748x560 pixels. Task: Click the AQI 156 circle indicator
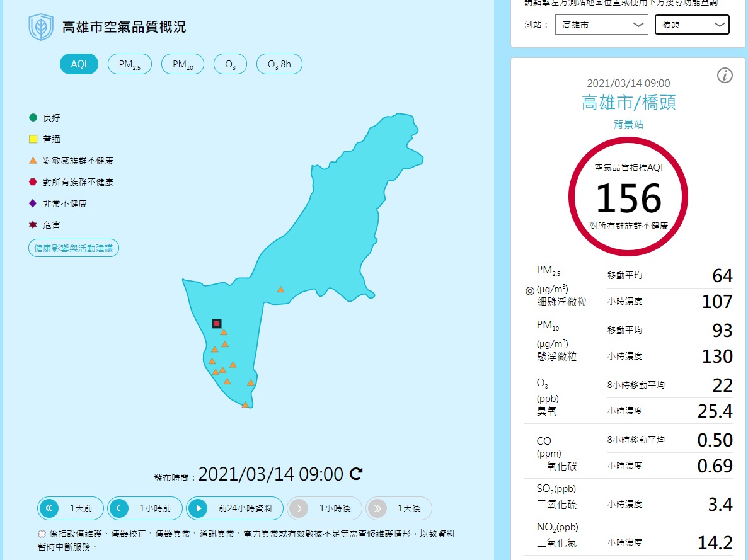628,197
